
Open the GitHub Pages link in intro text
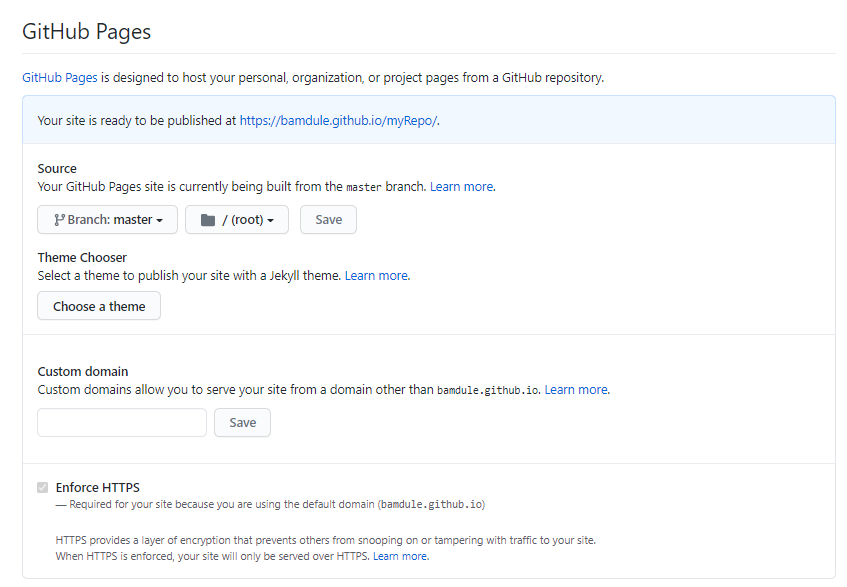point(60,78)
